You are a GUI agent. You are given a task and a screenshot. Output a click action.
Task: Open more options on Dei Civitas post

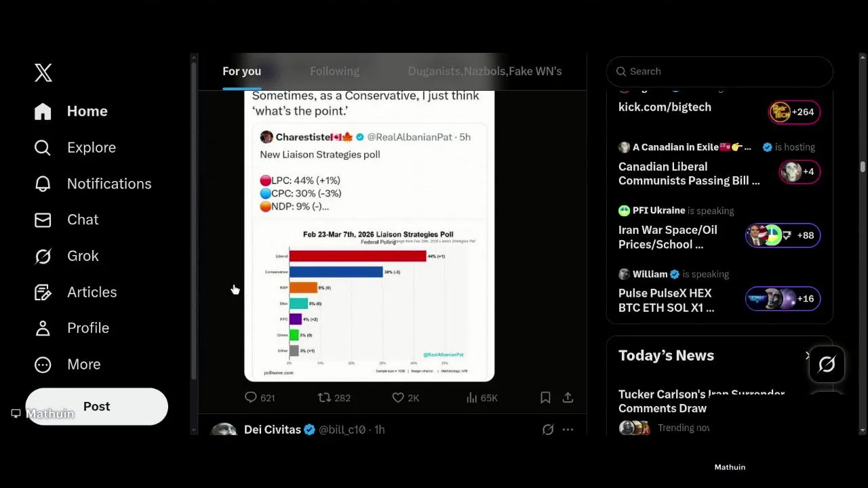(568, 430)
